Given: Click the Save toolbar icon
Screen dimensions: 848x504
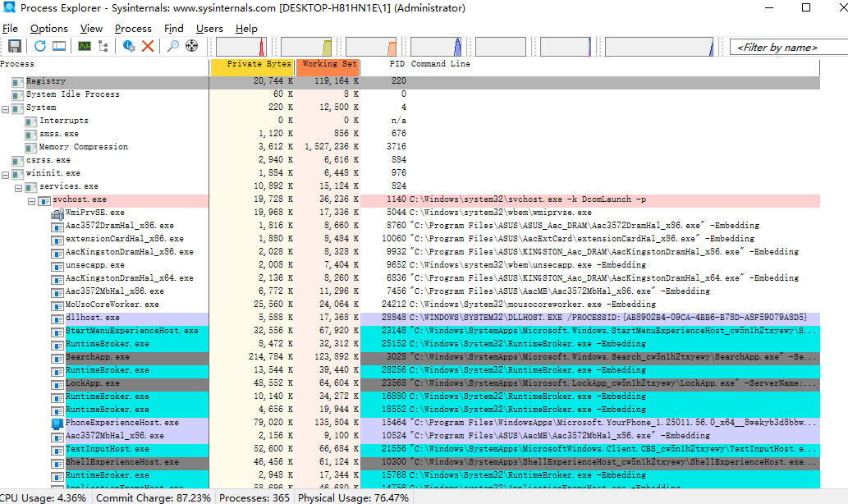Looking at the screenshot, I should click(14, 46).
